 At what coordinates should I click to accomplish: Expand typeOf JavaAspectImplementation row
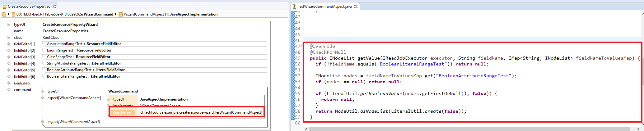(108, 99)
